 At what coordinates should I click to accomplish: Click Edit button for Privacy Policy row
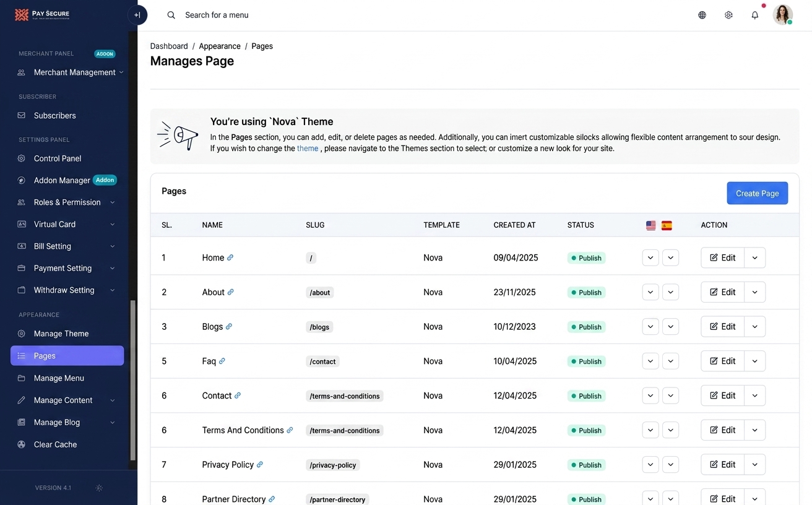722,464
